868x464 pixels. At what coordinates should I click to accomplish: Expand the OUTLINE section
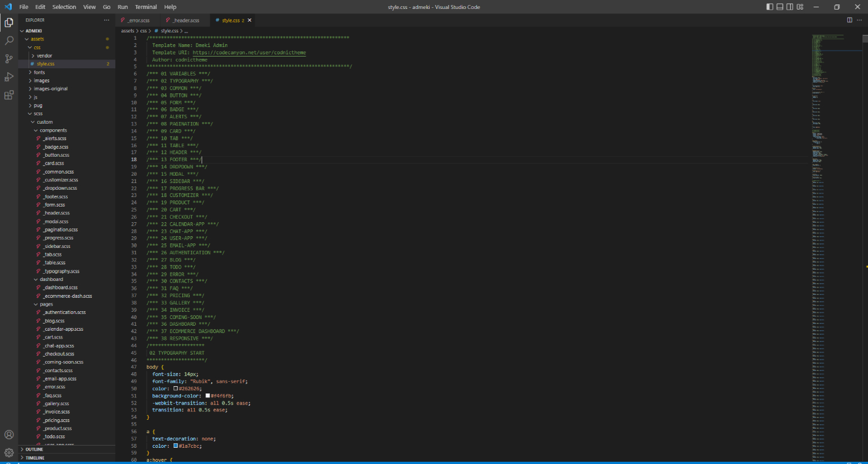coord(34,449)
